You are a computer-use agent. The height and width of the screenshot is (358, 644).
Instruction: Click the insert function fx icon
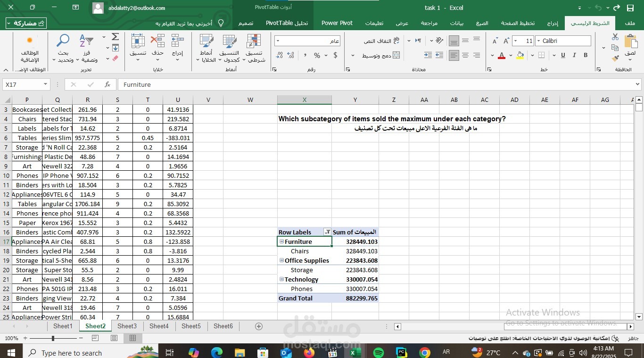[x=107, y=84]
